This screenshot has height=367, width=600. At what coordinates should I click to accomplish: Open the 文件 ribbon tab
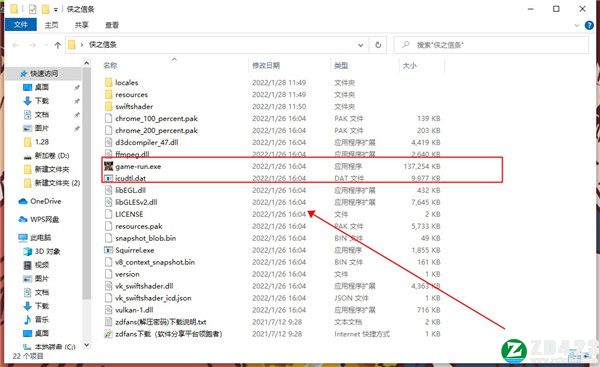(21, 25)
